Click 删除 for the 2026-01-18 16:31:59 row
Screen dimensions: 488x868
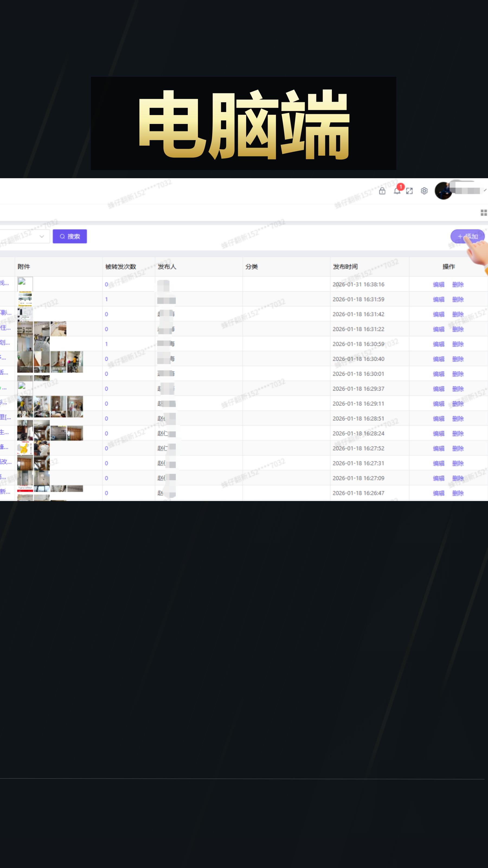458,299
